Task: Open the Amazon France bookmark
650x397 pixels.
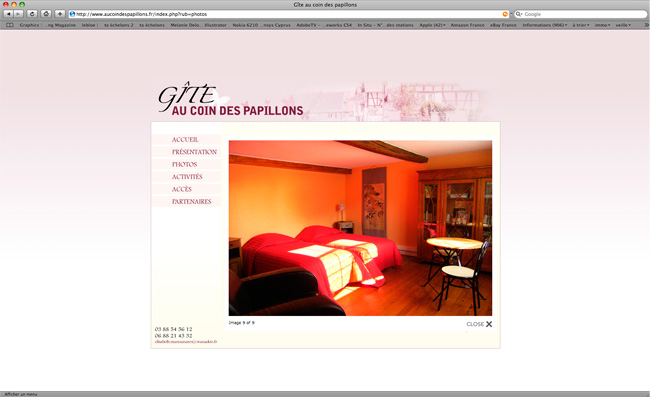Action: [467, 25]
